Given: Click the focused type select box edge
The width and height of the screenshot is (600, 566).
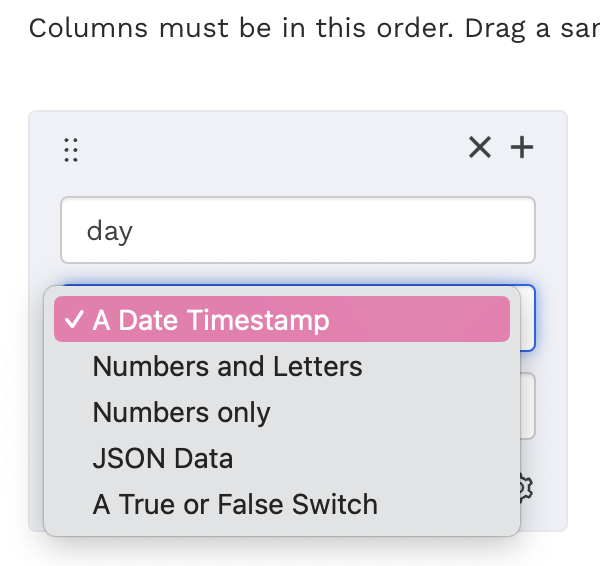Looking at the screenshot, I should 528,318.
